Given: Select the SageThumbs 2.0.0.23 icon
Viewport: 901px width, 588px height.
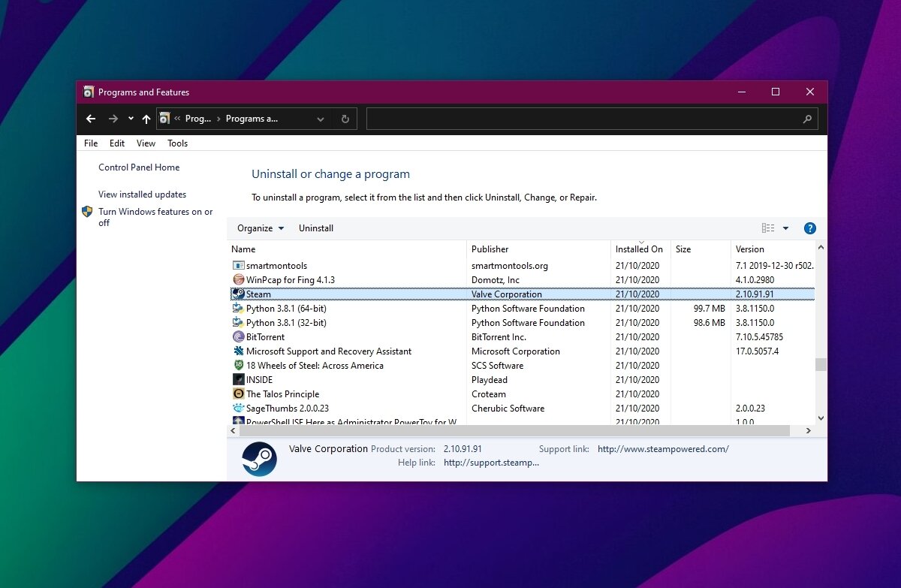Looking at the screenshot, I should pyautogui.click(x=239, y=409).
